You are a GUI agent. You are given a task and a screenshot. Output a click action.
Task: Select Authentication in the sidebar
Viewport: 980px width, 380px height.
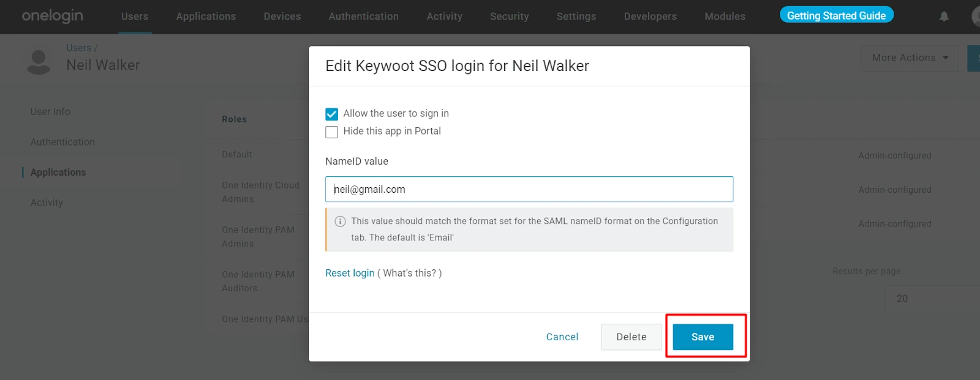pyautogui.click(x=62, y=142)
